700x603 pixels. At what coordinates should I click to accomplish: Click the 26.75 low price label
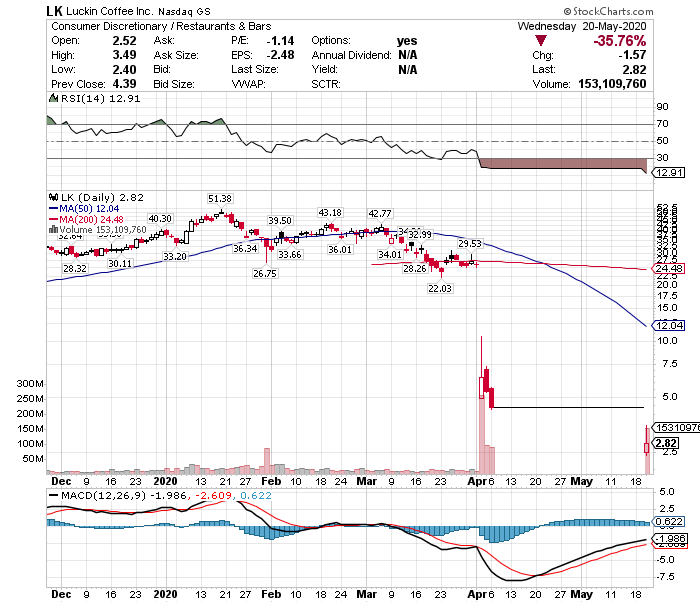(265, 273)
